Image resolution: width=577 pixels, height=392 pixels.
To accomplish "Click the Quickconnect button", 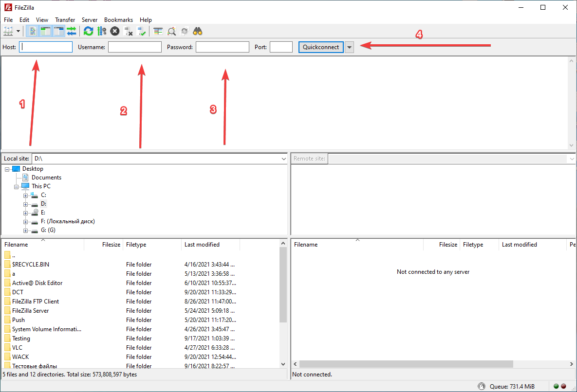I will (321, 47).
